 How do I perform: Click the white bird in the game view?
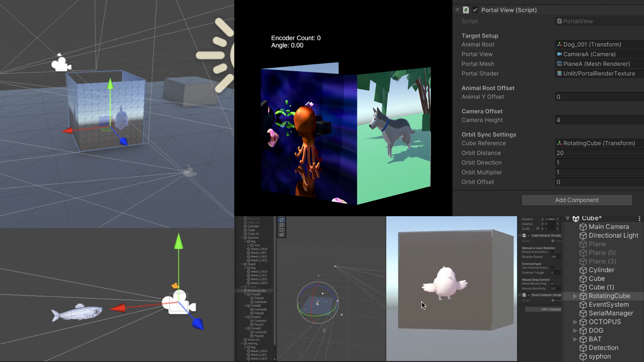(x=445, y=283)
